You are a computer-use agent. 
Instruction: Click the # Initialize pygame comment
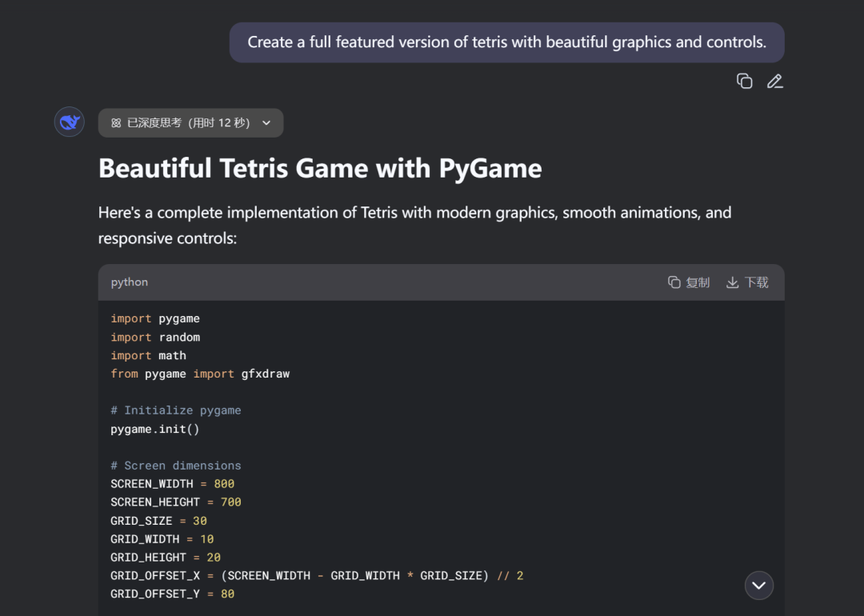coord(176,410)
